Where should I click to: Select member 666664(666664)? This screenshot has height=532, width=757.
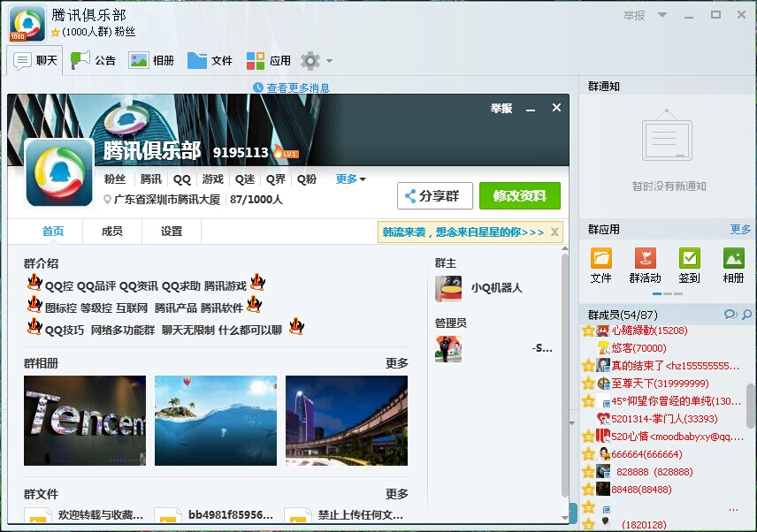(662, 454)
